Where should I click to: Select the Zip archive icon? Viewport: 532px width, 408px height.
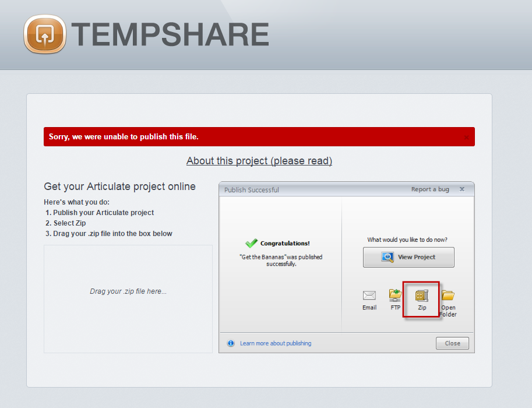(x=422, y=296)
